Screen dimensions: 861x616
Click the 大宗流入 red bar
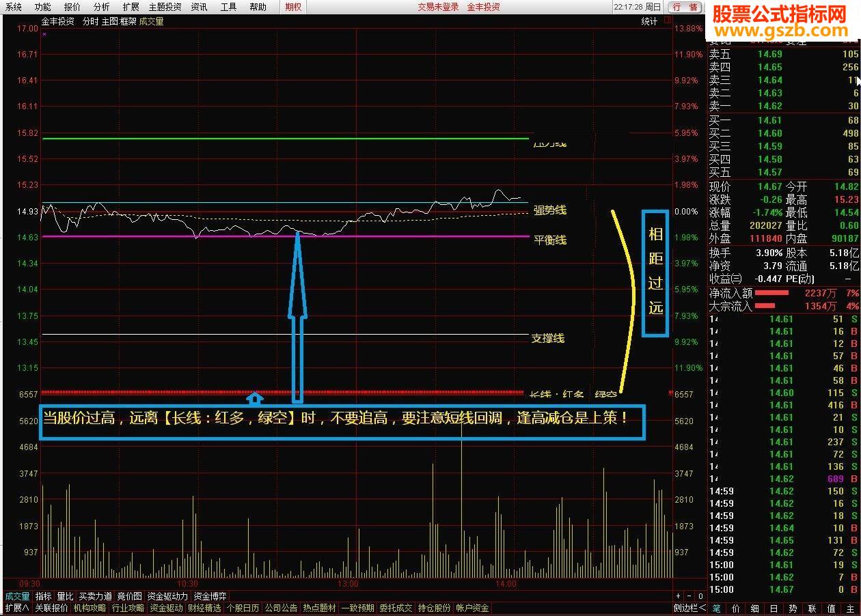[x=765, y=306]
